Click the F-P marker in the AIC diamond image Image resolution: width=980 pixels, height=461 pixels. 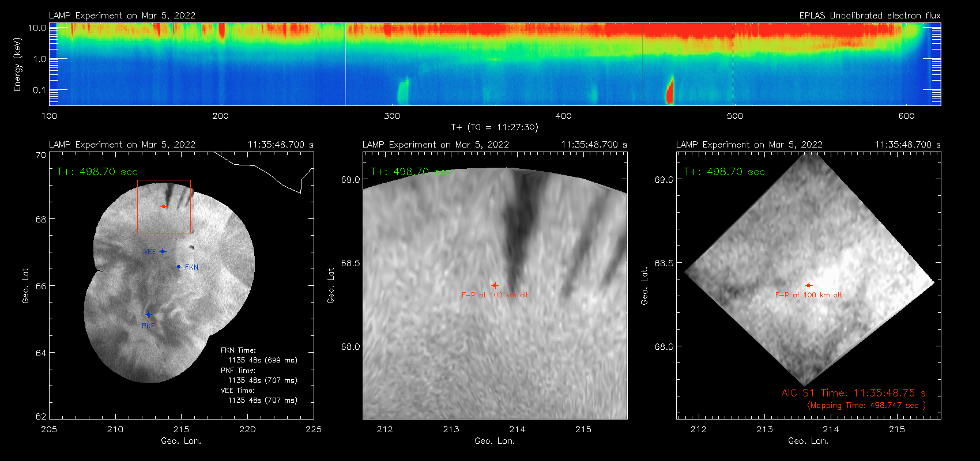coord(809,285)
